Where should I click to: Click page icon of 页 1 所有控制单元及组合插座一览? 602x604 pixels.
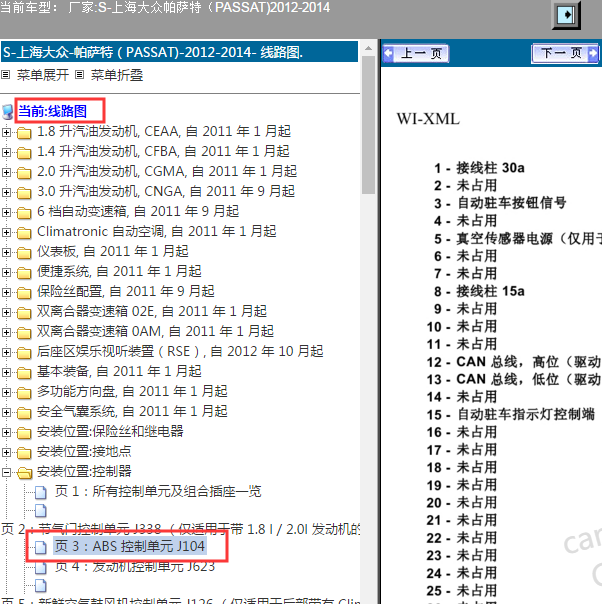coord(40,492)
